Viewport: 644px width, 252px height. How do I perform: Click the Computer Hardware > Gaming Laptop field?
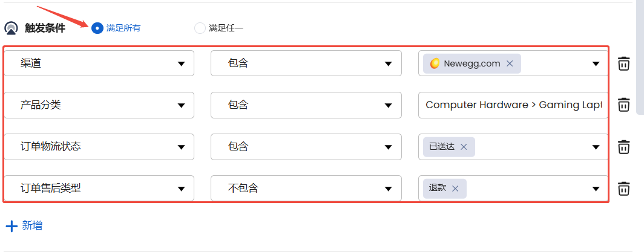pos(513,105)
